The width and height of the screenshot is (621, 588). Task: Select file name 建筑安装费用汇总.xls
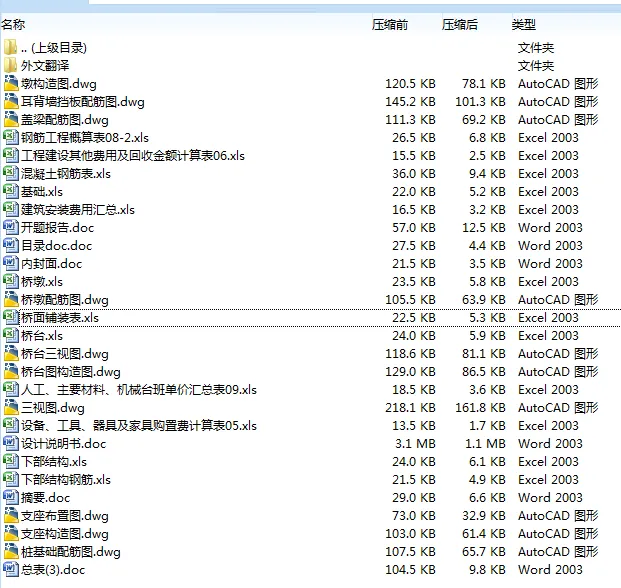(x=78, y=209)
